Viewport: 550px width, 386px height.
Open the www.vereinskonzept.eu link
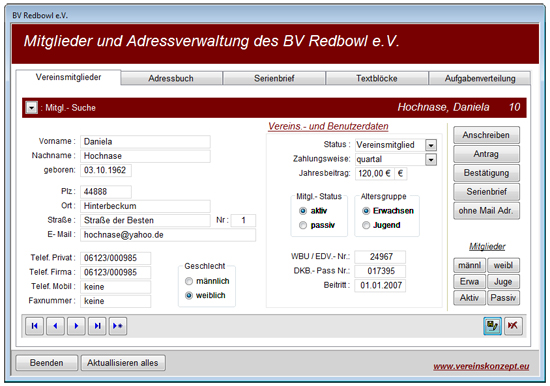[481, 366]
